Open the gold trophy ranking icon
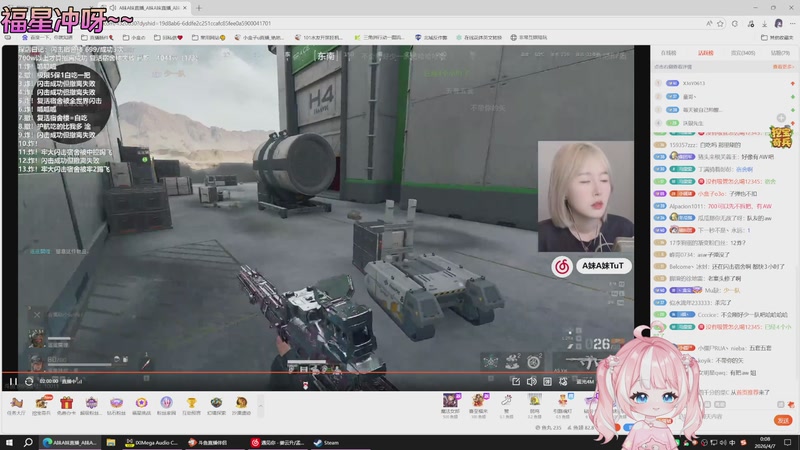Screen dimensions: 800x450 coord(191,405)
